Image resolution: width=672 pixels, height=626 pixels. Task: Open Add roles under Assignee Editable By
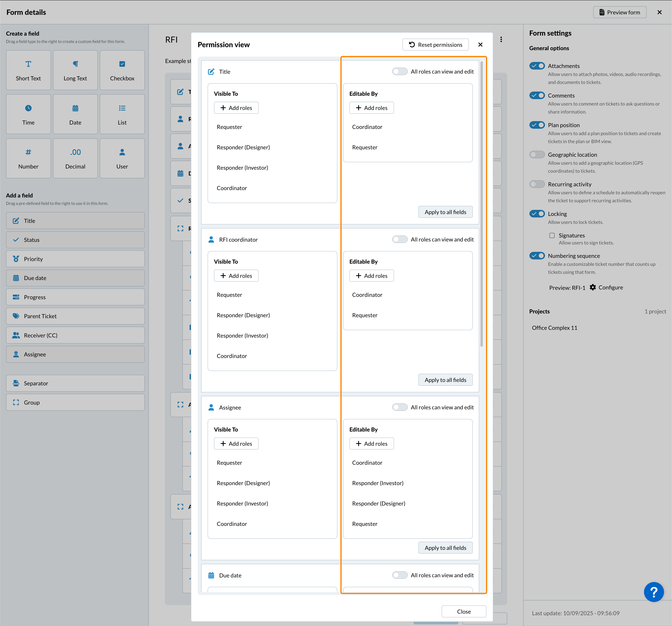(371, 444)
